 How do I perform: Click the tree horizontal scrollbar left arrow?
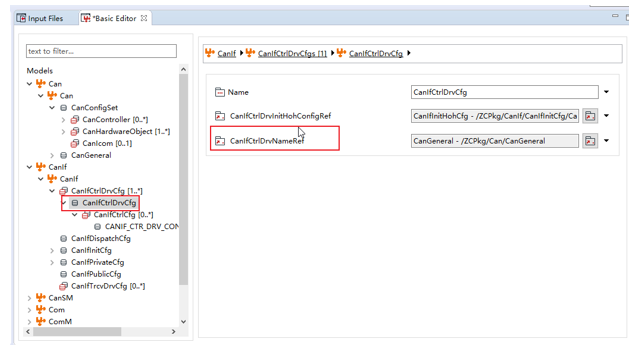coord(28,331)
